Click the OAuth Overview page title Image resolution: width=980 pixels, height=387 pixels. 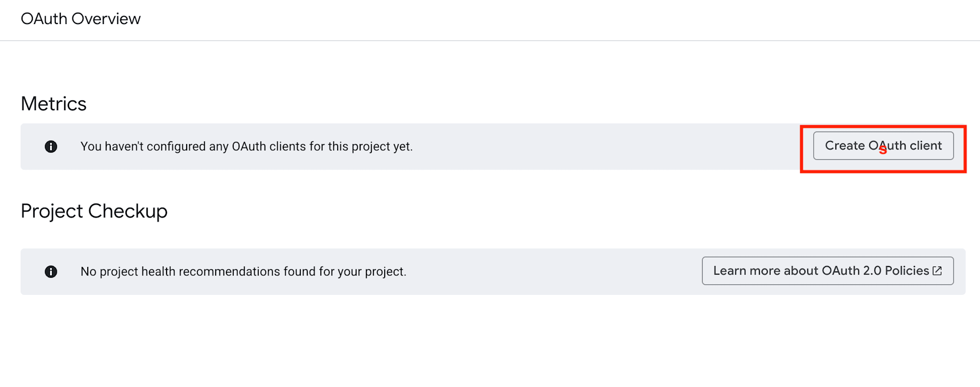pyautogui.click(x=81, y=19)
